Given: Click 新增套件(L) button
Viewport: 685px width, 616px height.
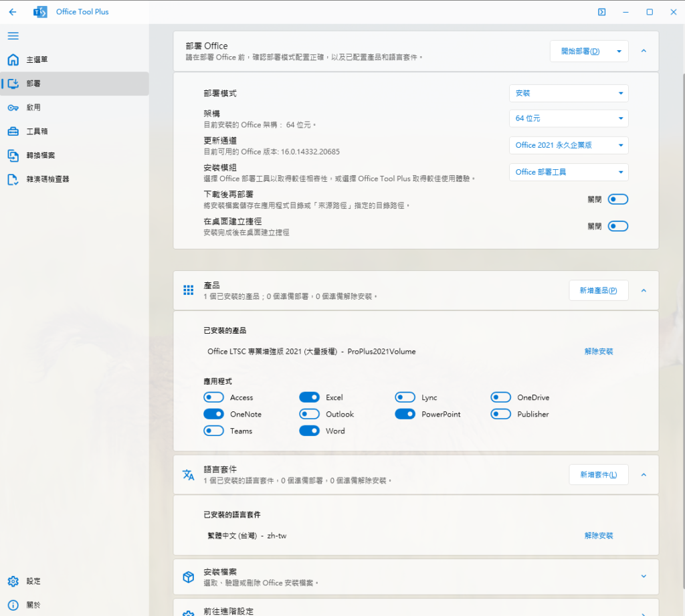Looking at the screenshot, I should 599,475.
